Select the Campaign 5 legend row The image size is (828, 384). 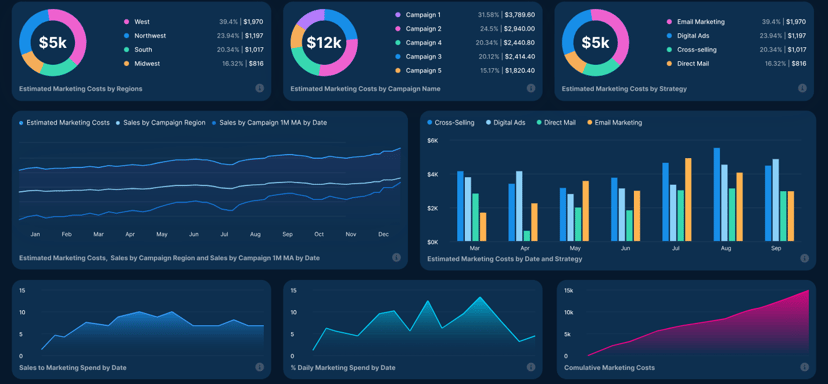click(465, 70)
